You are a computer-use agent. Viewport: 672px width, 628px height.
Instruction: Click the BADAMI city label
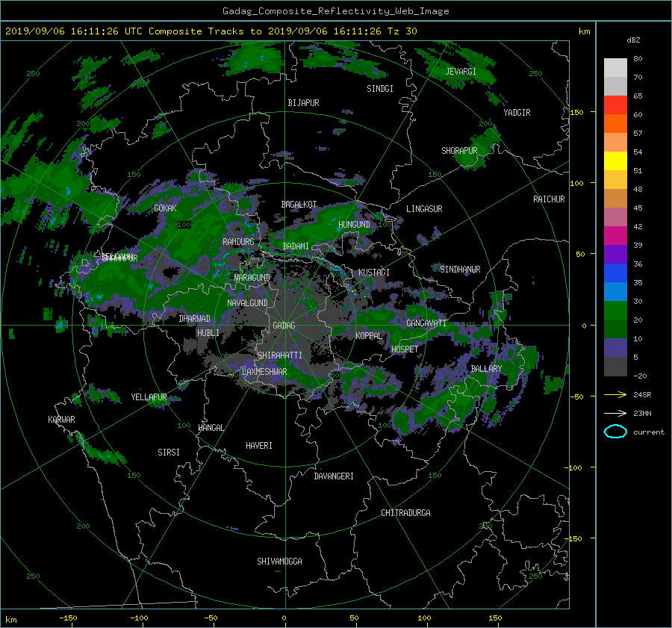point(296,246)
